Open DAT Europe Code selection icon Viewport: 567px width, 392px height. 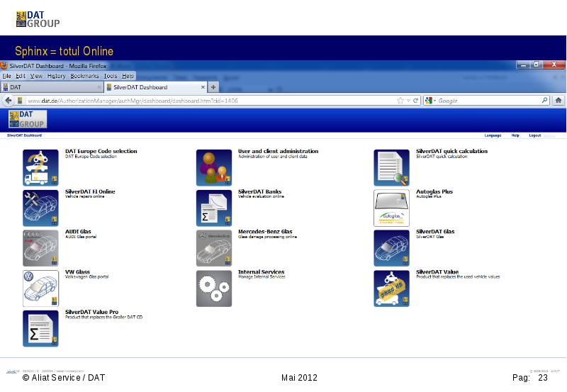pyautogui.click(x=40, y=168)
